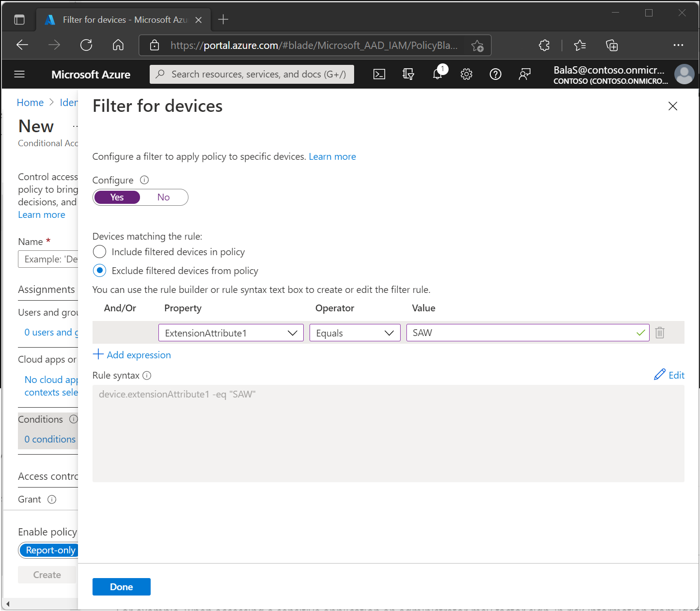Screen dimensions: 700x611
Task: Open the Azure portal settings gear
Action: point(467,74)
